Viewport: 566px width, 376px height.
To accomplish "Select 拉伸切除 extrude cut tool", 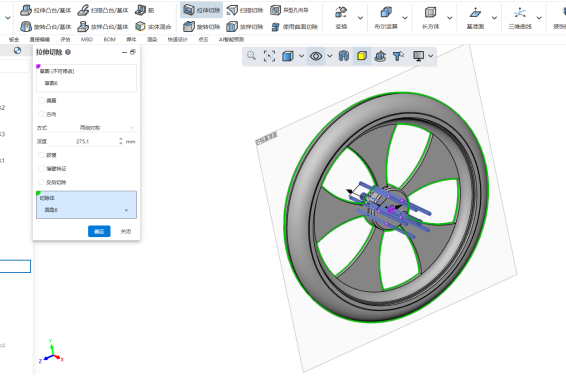I will 201,10.
